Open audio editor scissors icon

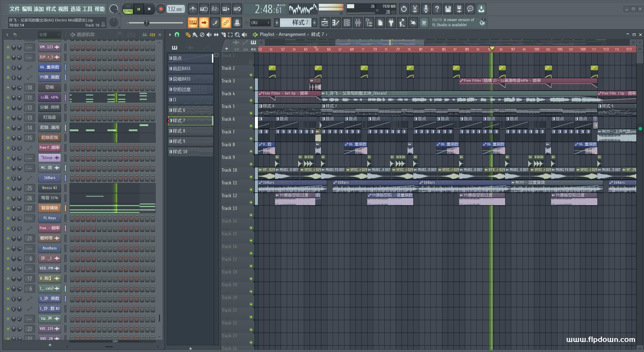[415, 9]
